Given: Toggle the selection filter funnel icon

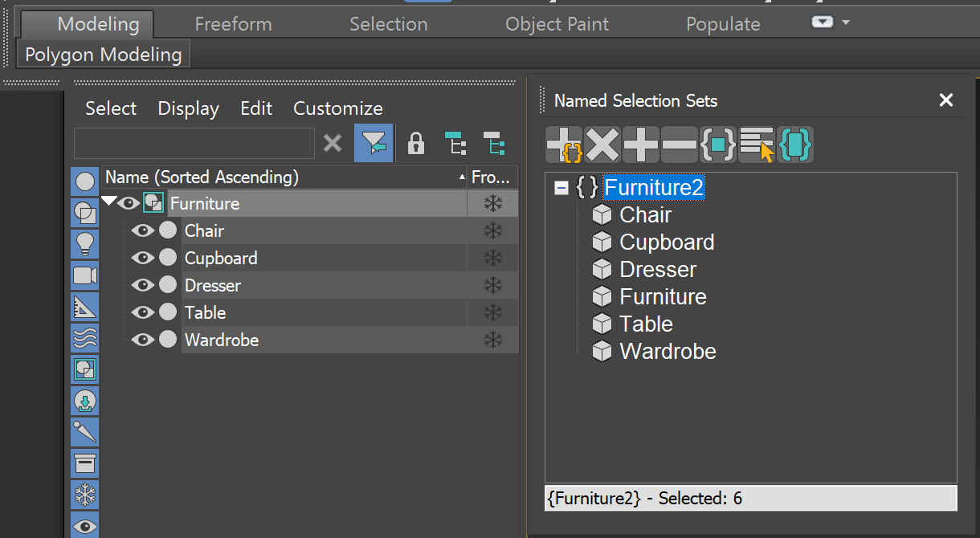Looking at the screenshot, I should click(374, 144).
